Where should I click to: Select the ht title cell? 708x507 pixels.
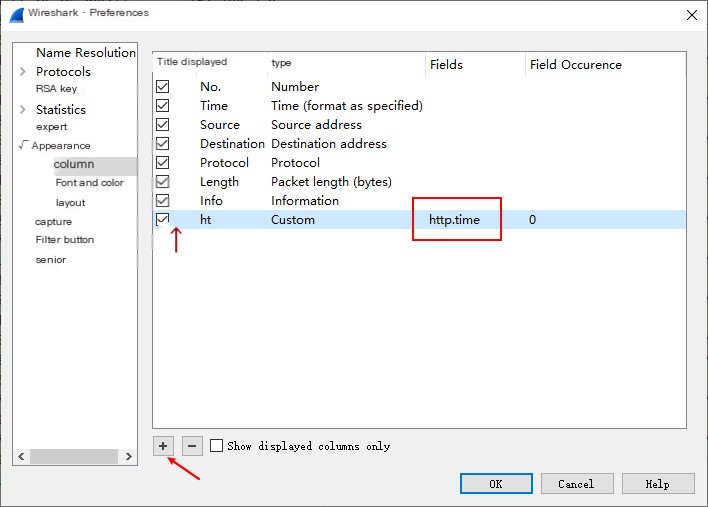tap(205, 220)
